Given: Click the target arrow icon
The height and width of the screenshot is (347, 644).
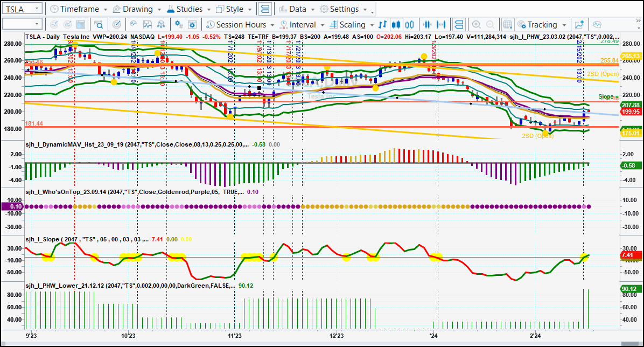Looking at the screenshot, I should tap(117, 25).
